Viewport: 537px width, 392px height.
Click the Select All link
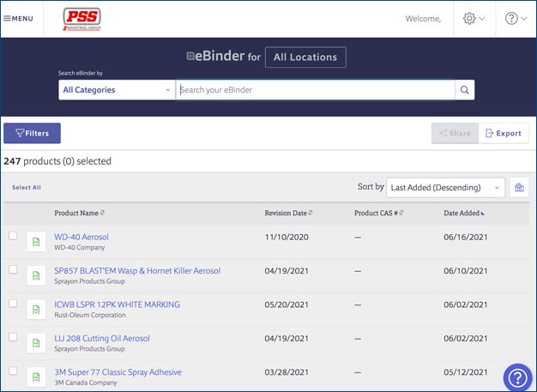(27, 188)
